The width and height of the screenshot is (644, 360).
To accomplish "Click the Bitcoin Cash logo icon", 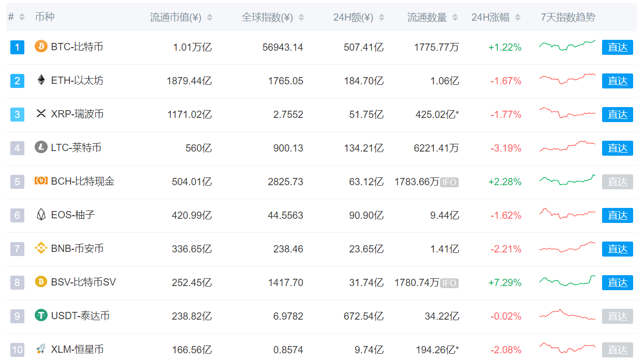I will click(x=41, y=181).
